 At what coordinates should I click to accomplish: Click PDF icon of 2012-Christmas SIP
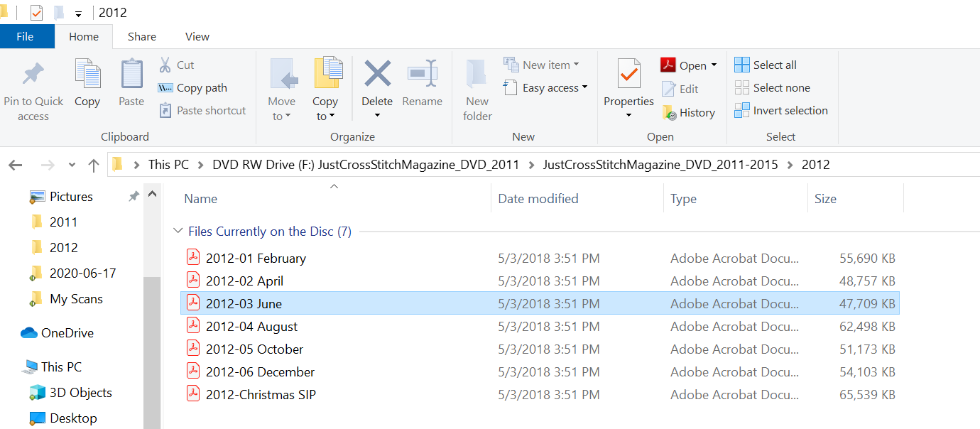tap(193, 393)
